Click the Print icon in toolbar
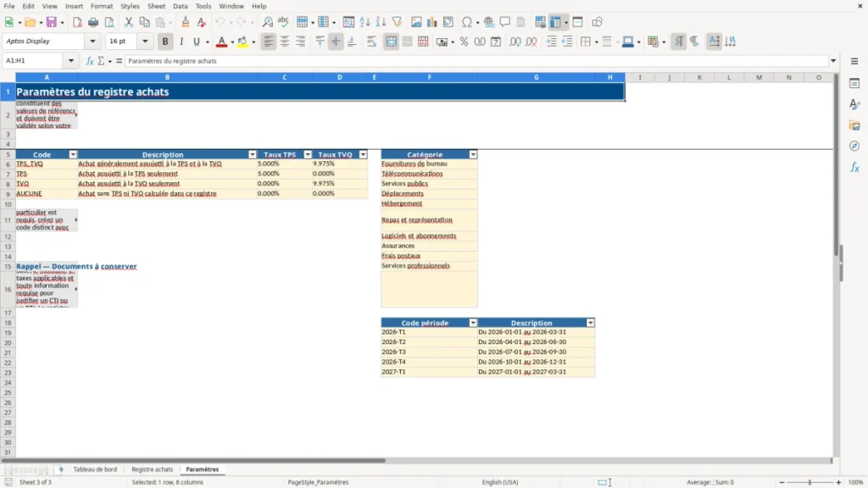 (93, 22)
